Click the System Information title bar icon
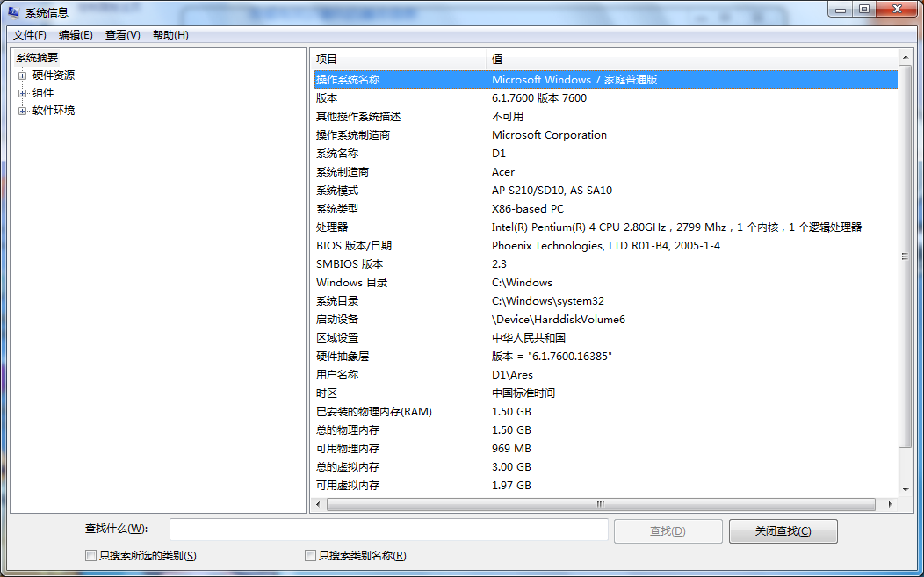The image size is (924, 577). (x=13, y=11)
